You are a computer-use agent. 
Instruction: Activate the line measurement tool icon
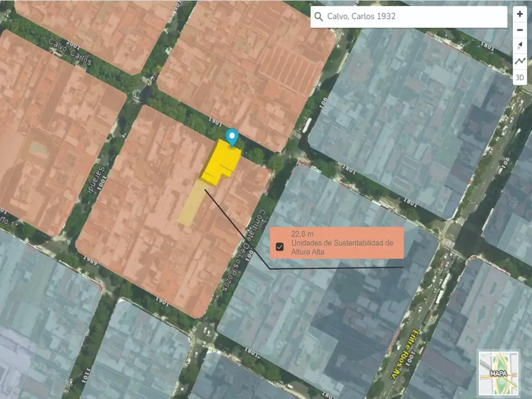520,61
